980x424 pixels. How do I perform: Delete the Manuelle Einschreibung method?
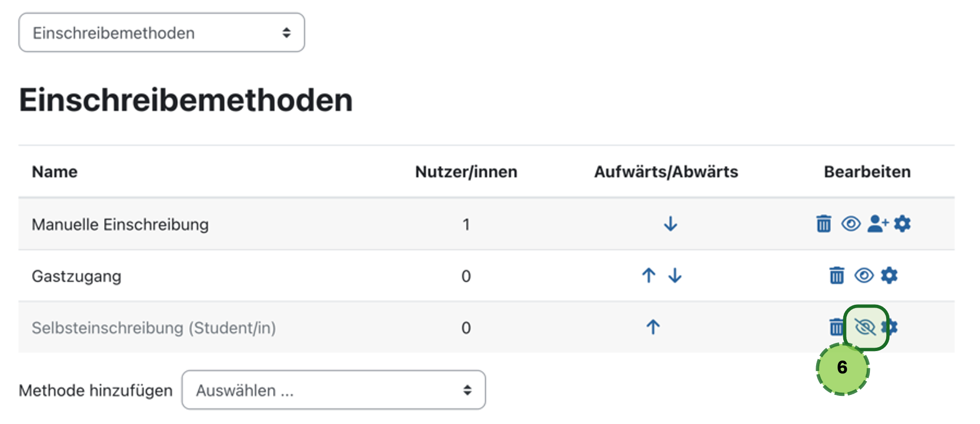824,223
